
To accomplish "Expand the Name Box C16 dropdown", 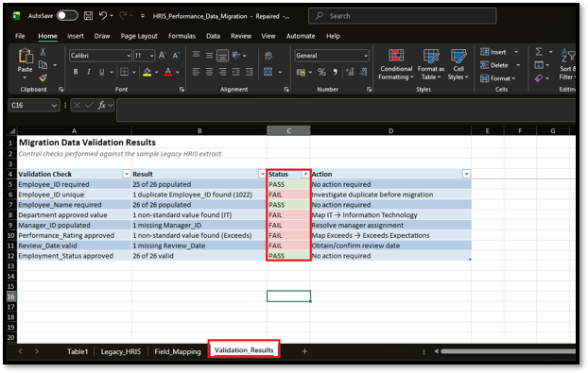I will point(55,105).
